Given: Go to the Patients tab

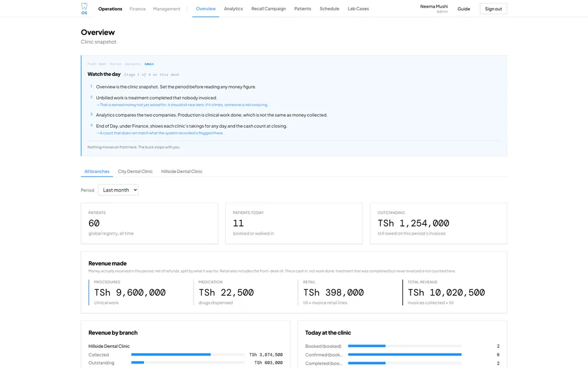Looking at the screenshot, I should coord(303,9).
